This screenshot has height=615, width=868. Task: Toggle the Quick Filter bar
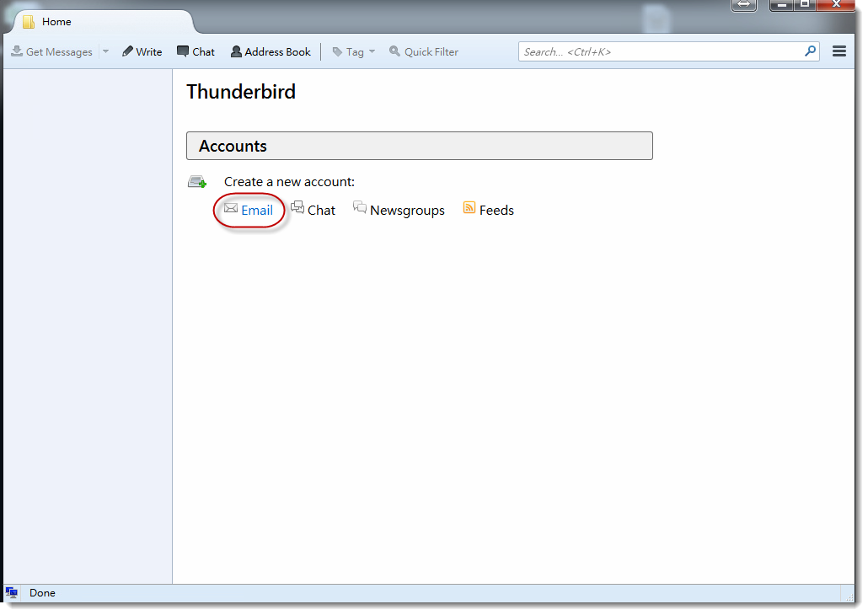[424, 51]
